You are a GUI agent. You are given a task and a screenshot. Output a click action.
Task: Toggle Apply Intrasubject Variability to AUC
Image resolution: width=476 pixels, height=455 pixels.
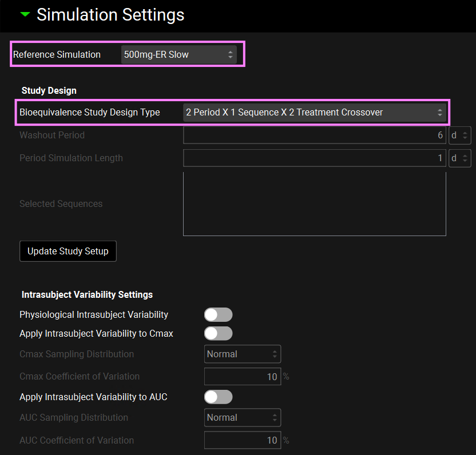219,397
